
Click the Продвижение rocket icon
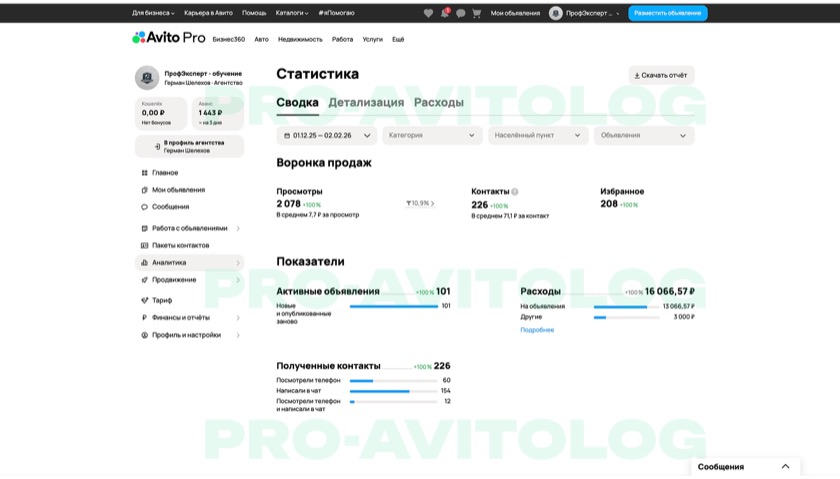144,280
